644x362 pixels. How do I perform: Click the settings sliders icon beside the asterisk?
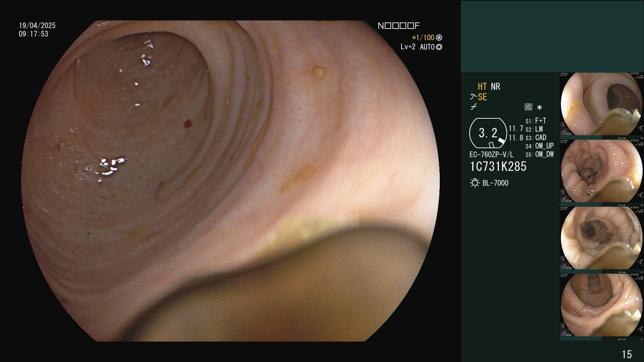tap(528, 107)
